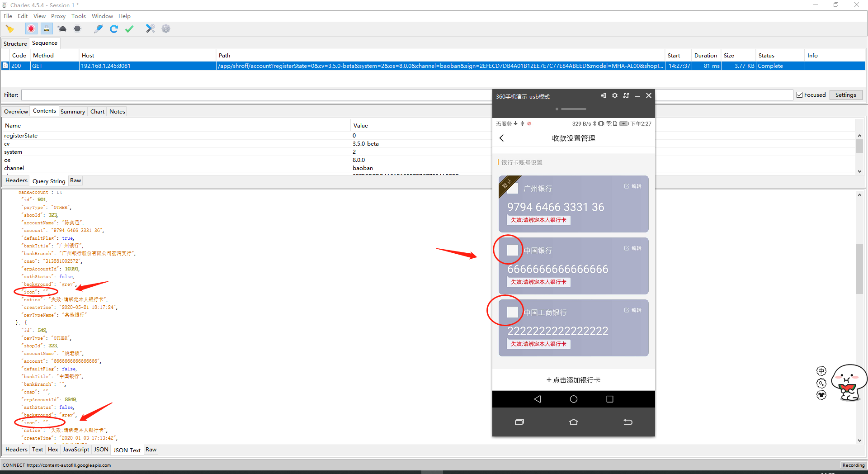Click the 360 demo window pin icon

604,95
